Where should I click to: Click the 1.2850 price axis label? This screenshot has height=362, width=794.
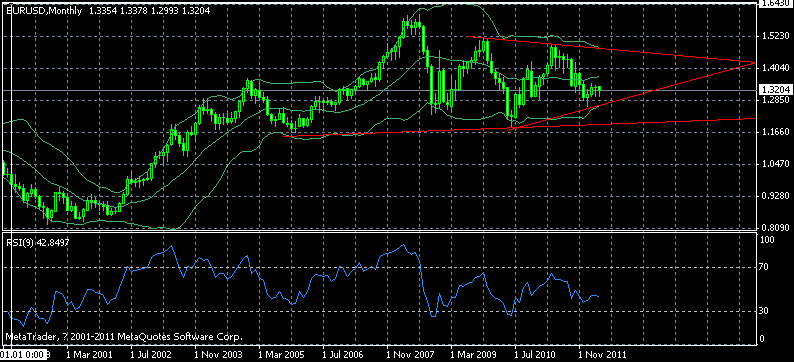click(775, 100)
